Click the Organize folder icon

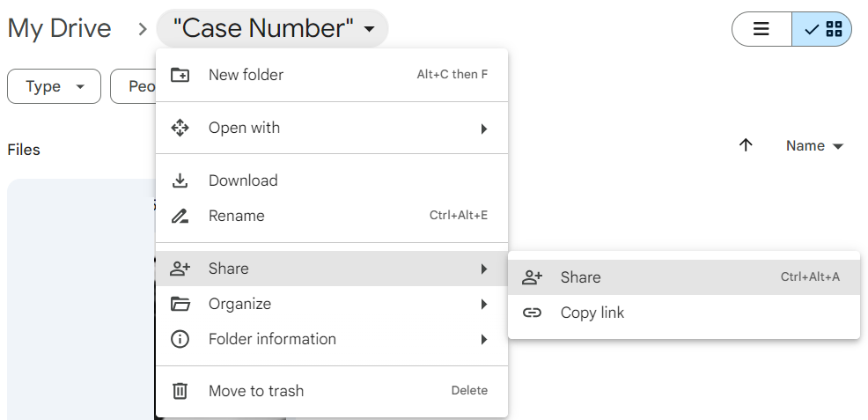(x=180, y=304)
